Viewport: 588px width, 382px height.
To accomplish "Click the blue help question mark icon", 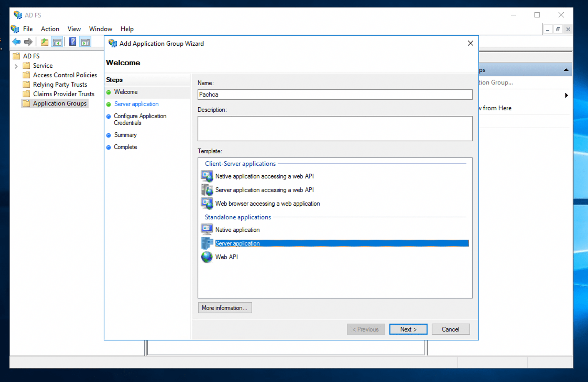I will coord(73,42).
